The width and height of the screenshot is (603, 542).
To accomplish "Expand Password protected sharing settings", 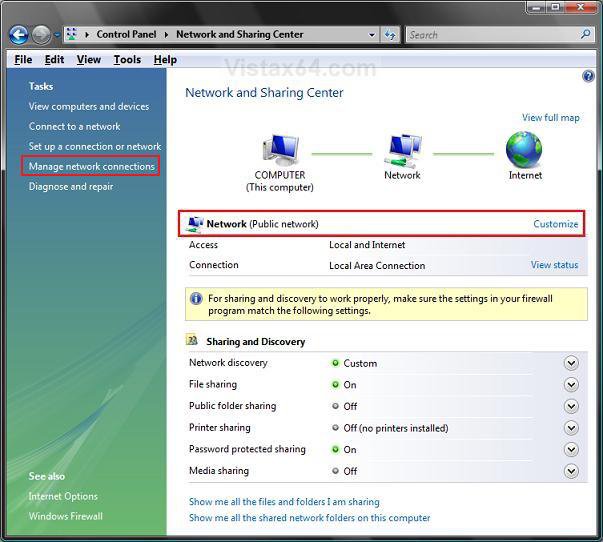I will click(571, 450).
